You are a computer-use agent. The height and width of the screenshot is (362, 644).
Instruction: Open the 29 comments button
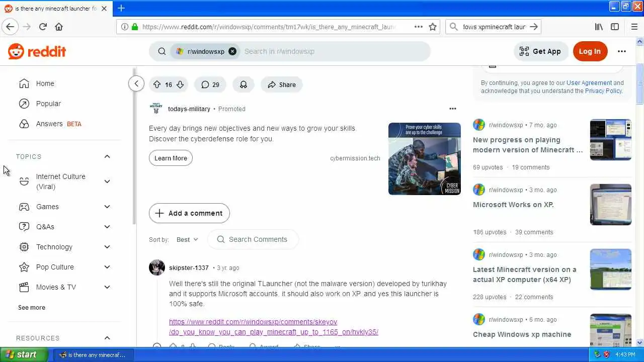[210, 84]
